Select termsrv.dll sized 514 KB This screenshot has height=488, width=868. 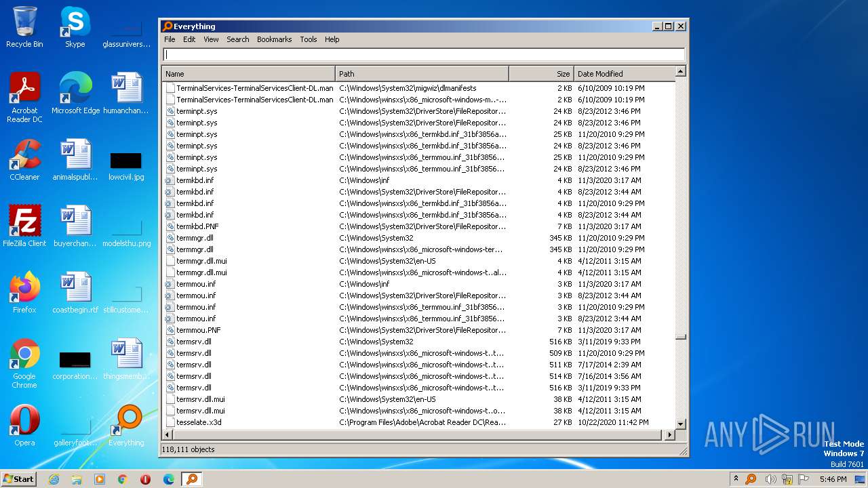(x=419, y=376)
